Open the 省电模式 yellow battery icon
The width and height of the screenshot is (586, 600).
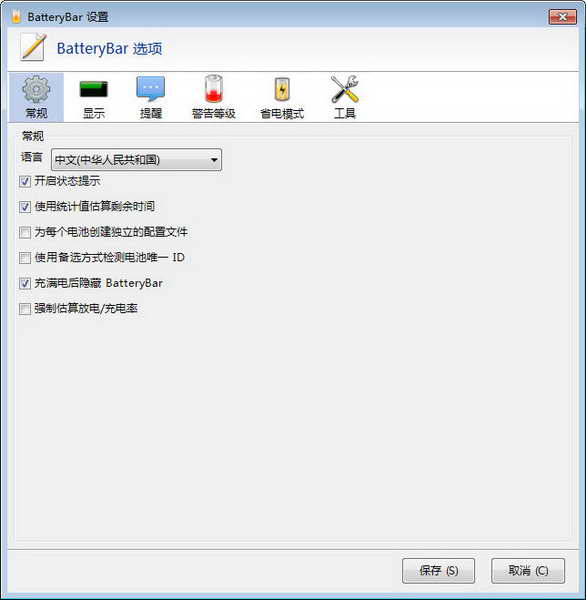click(282, 89)
